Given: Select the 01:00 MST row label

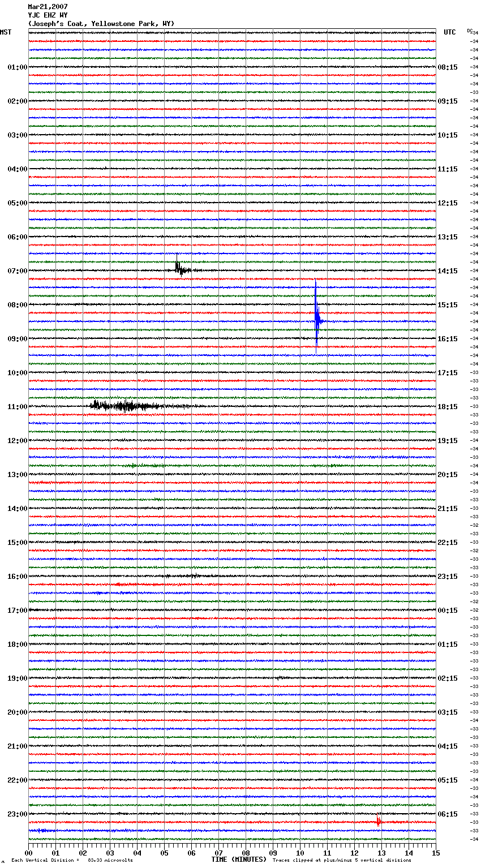Looking at the screenshot, I should point(17,67).
